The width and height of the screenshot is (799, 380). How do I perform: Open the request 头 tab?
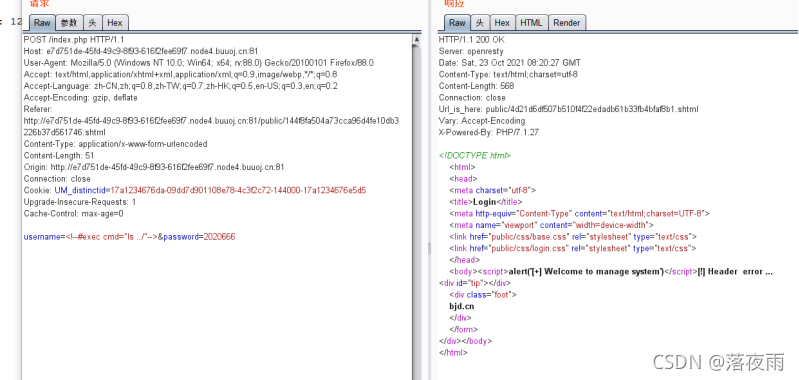[92, 23]
